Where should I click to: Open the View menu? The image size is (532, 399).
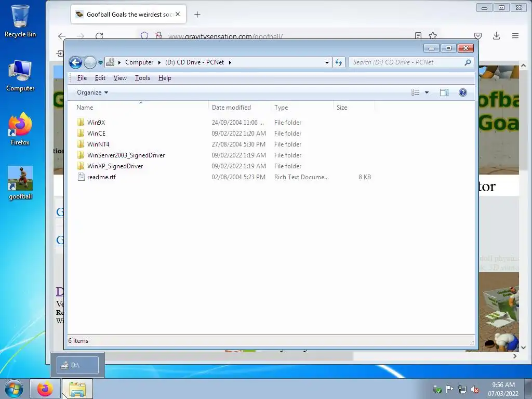(120, 78)
